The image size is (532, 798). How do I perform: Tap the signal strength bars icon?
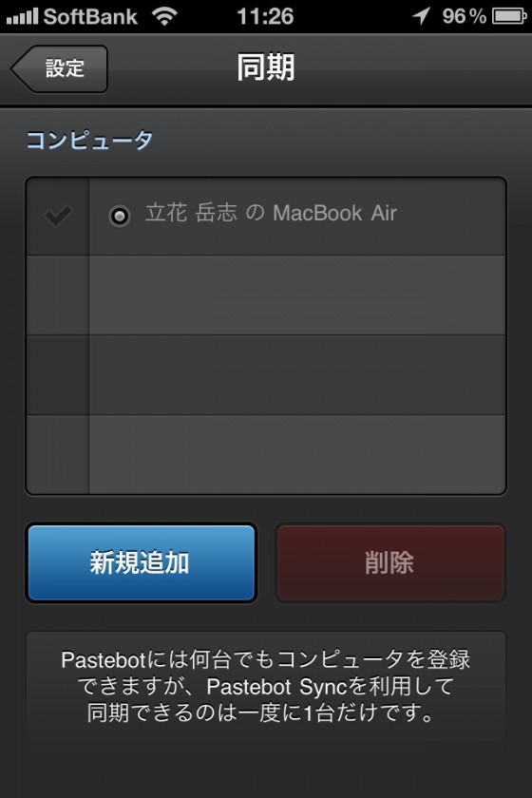click(x=22, y=17)
